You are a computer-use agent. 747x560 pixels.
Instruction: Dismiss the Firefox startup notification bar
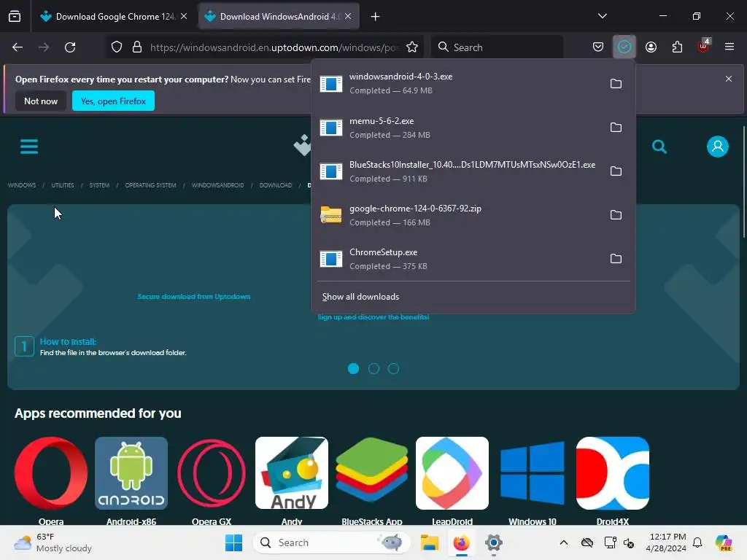pyautogui.click(x=729, y=79)
